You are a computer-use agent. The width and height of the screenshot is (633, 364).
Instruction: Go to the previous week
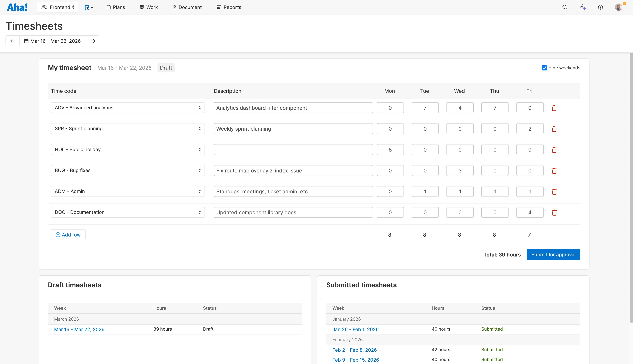12,41
